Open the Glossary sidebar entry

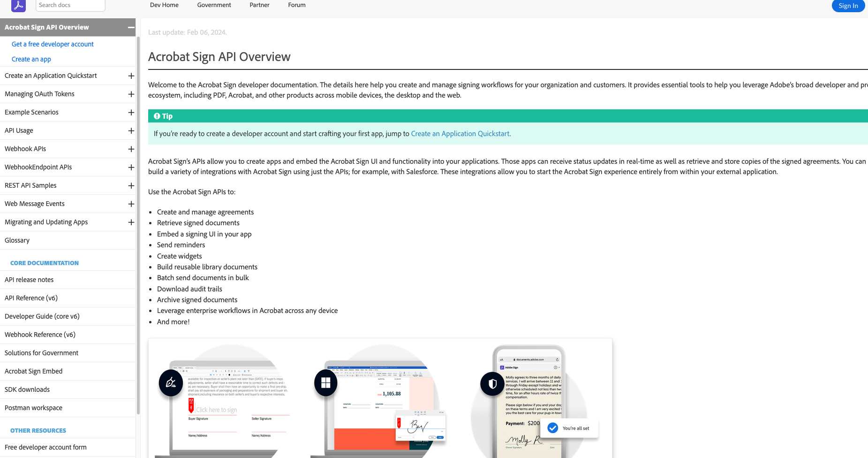pyautogui.click(x=17, y=240)
